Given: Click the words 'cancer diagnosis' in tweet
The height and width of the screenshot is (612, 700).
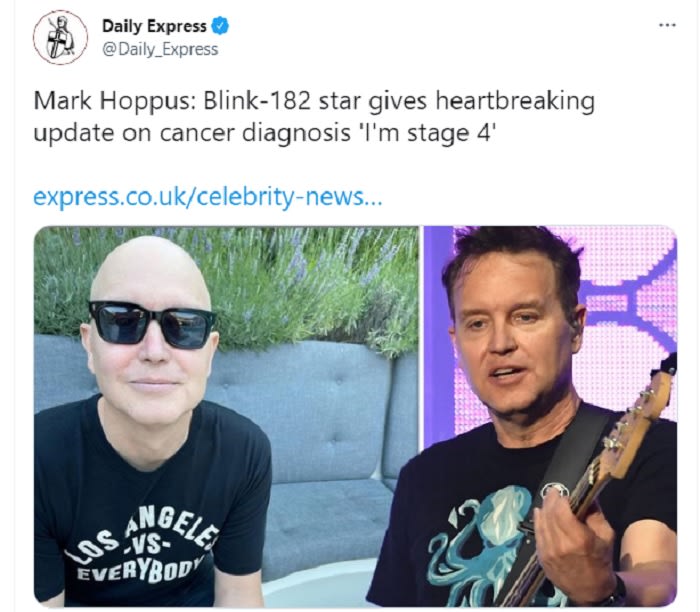Looking at the screenshot, I should click(x=254, y=133).
